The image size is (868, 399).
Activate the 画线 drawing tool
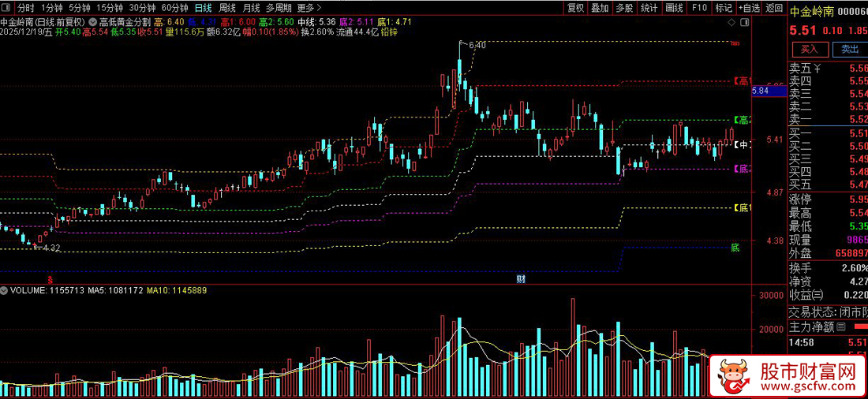(674, 8)
